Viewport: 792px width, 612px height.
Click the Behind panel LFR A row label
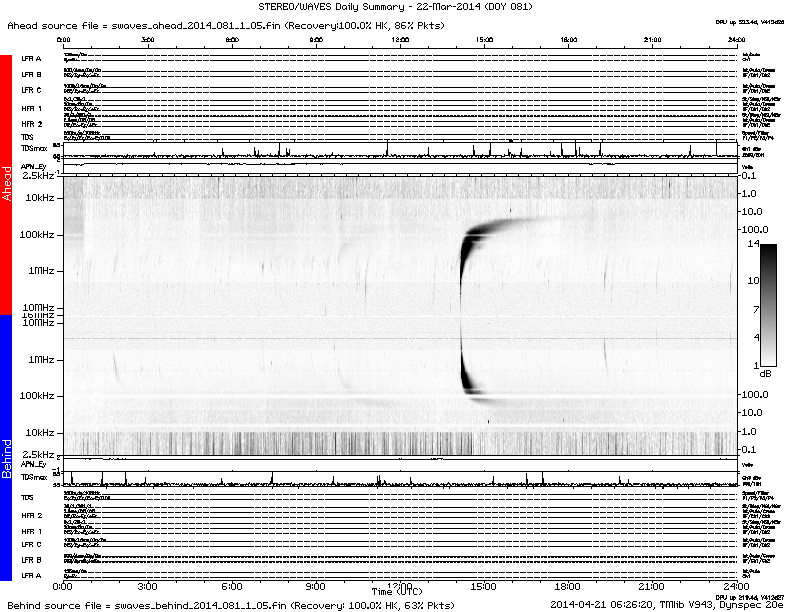coord(31,575)
